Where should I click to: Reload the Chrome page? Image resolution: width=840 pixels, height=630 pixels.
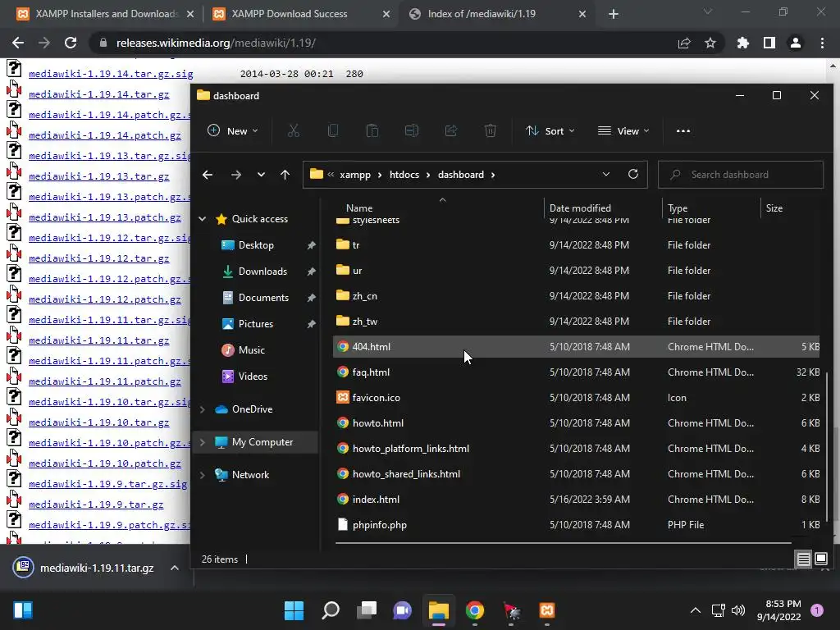(x=71, y=43)
